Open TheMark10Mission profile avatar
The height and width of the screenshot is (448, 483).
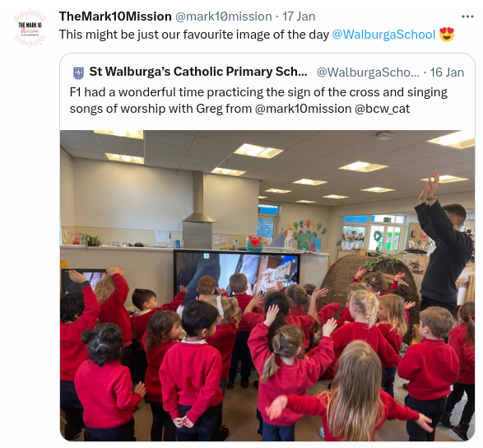tap(30, 28)
